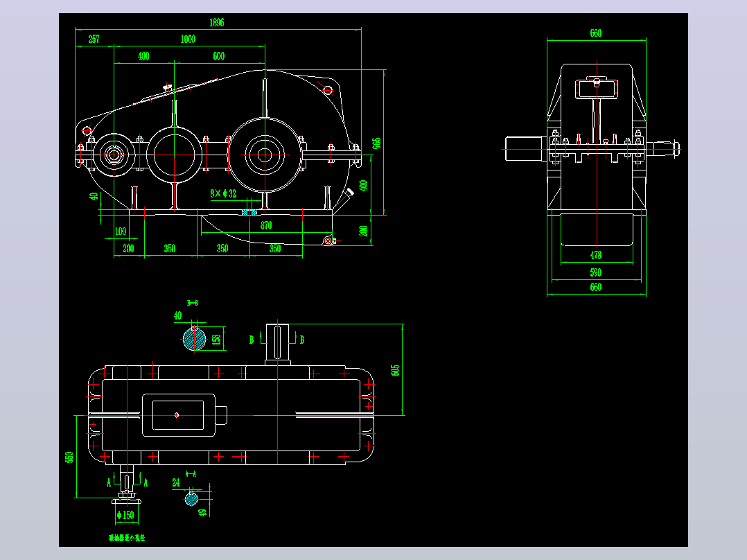
Task: Select the 8×φ32 hole callout
Action: point(223,193)
